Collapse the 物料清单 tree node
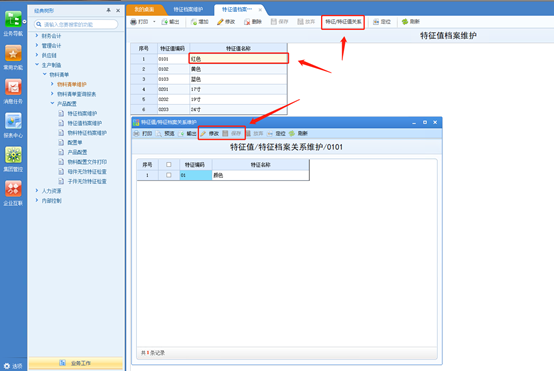554x371 pixels. click(45, 74)
